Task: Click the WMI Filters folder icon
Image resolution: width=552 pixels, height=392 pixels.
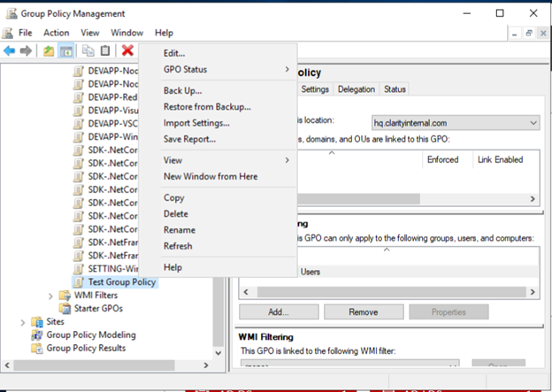Action: click(65, 296)
